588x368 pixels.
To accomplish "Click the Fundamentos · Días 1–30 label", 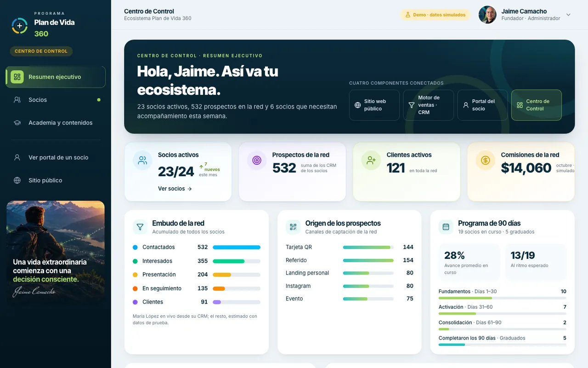I will (x=468, y=291).
